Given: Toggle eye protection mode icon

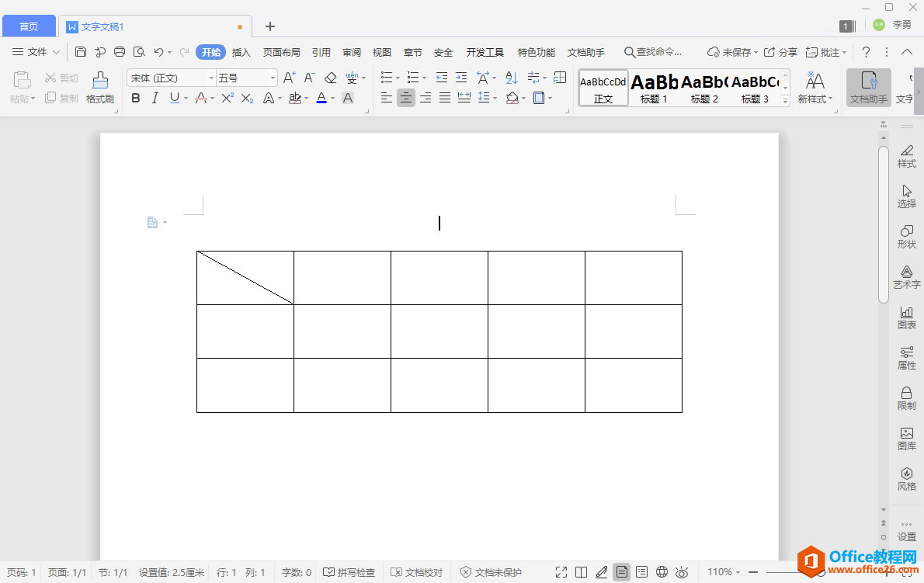Looking at the screenshot, I should tap(682, 572).
